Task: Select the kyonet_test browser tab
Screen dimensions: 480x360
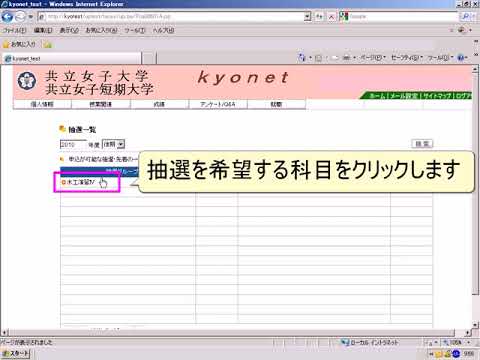Action: (71, 58)
